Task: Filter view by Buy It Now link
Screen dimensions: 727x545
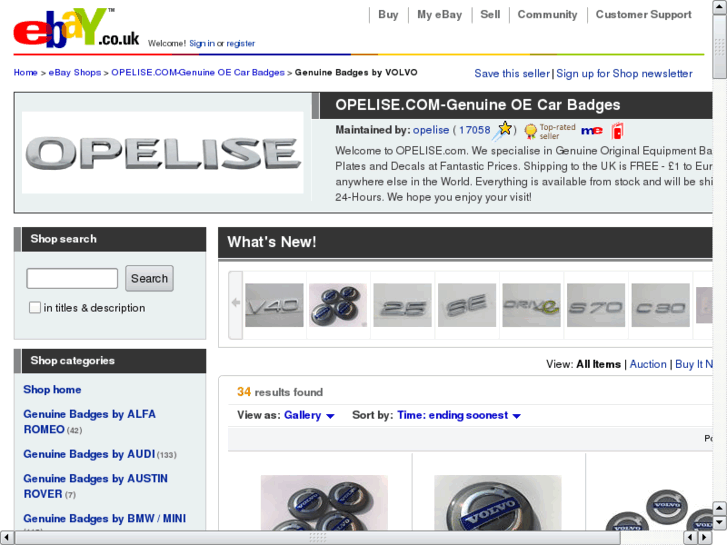Action: point(694,364)
